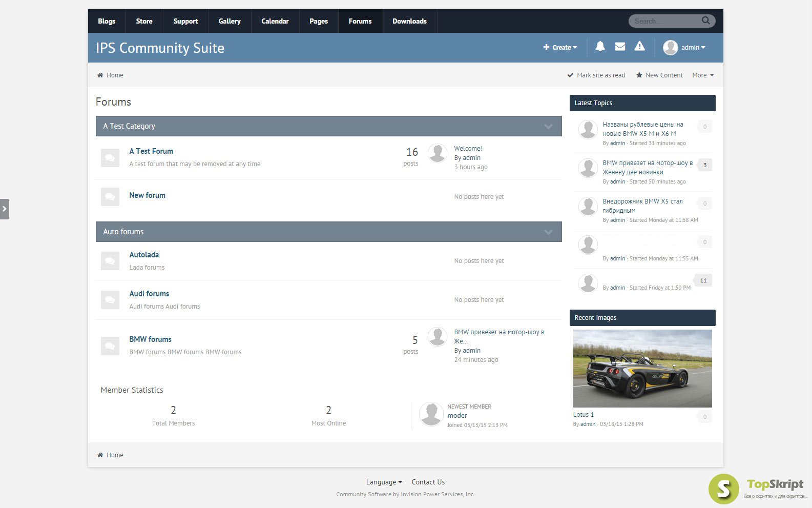Click BMW forums speech bubble icon
Viewport: 812px width, 508px height.
tap(110, 346)
